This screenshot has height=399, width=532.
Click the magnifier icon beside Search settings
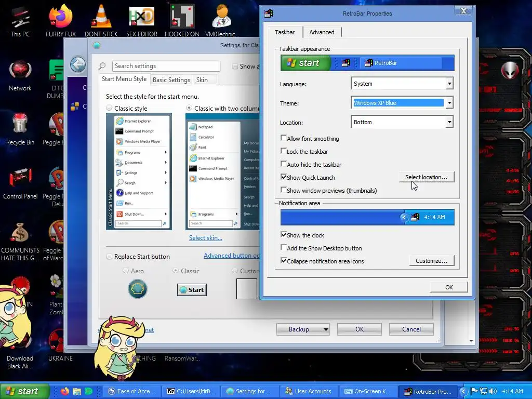tap(102, 66)
